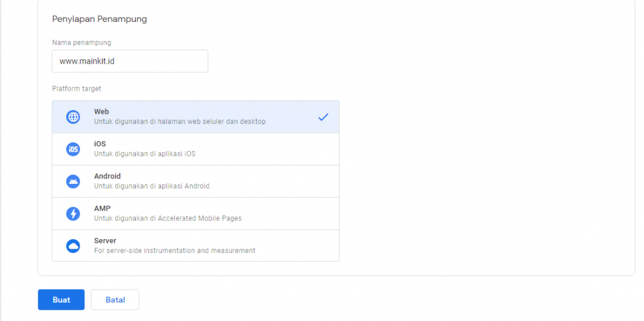Click the bold "Web" title

pyautogui.click(x=101, y=111)
